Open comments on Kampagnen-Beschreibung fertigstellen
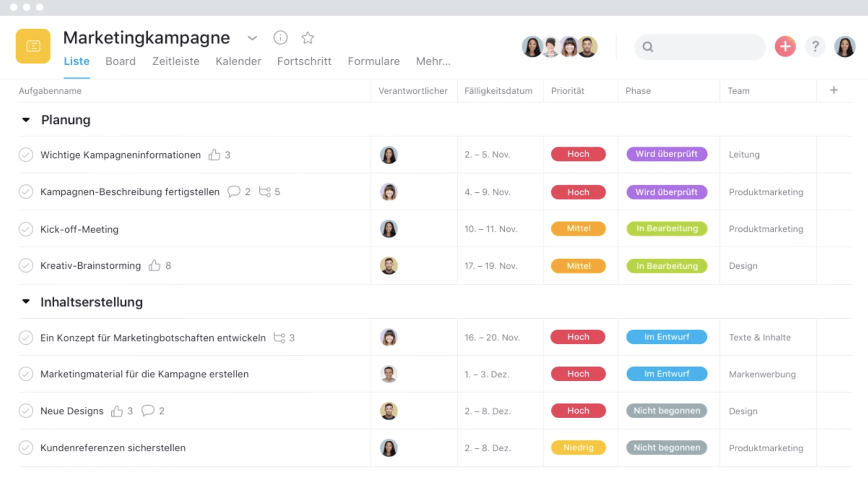 tap(234, 192)
